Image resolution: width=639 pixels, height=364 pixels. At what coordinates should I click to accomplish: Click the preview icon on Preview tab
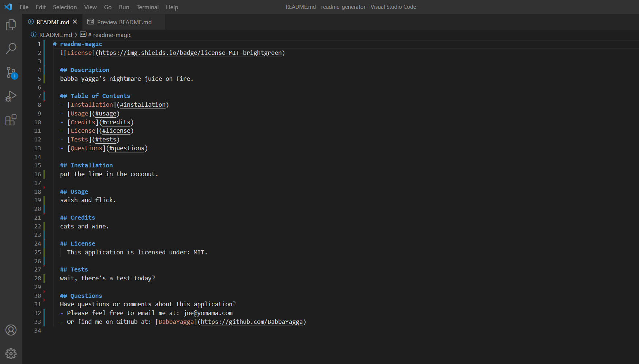[91, 22]
